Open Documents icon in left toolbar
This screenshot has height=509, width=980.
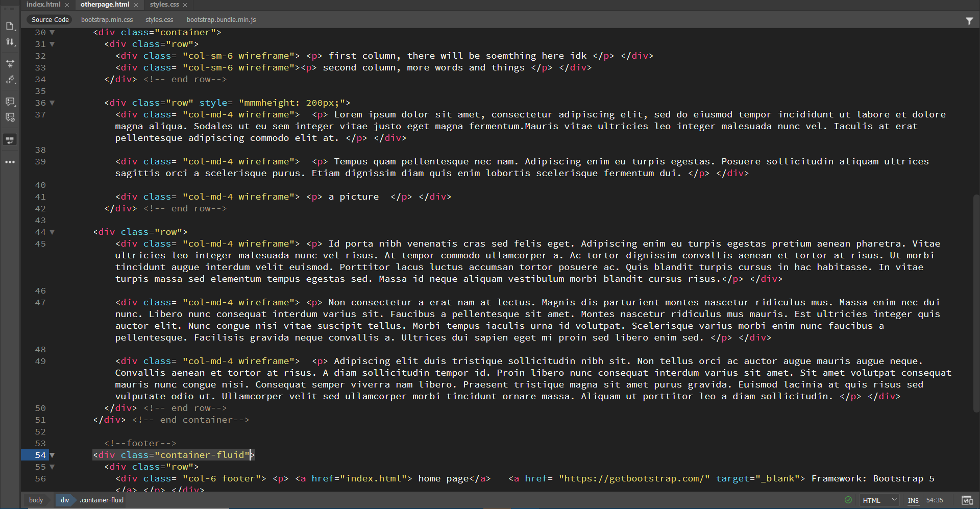(x=10, y=26)
